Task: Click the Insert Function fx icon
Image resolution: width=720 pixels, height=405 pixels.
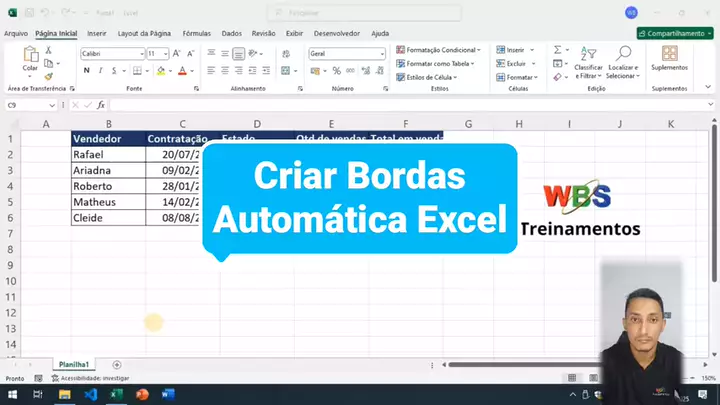Action: pos(101,105)
